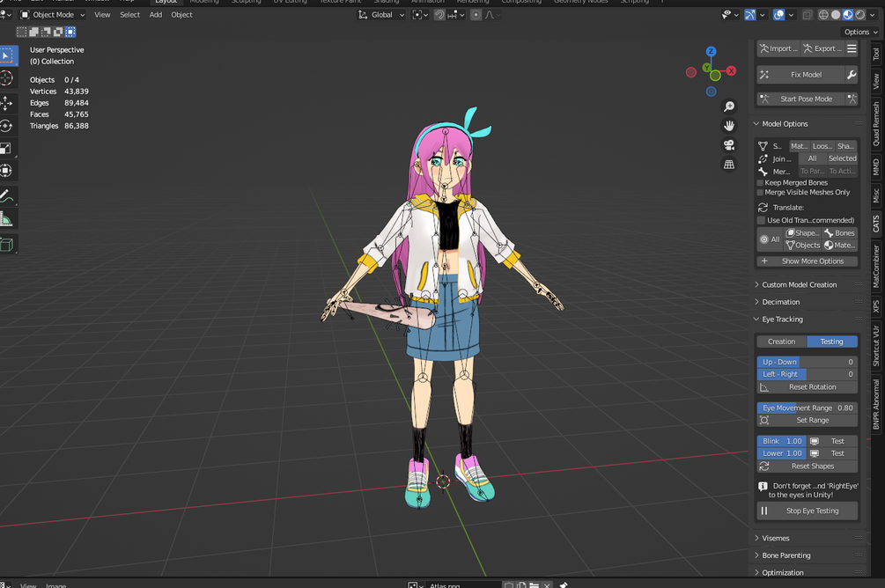Open the Options dropdown
885x588 pixels.
pyautogui.click(x=860, y=33)
